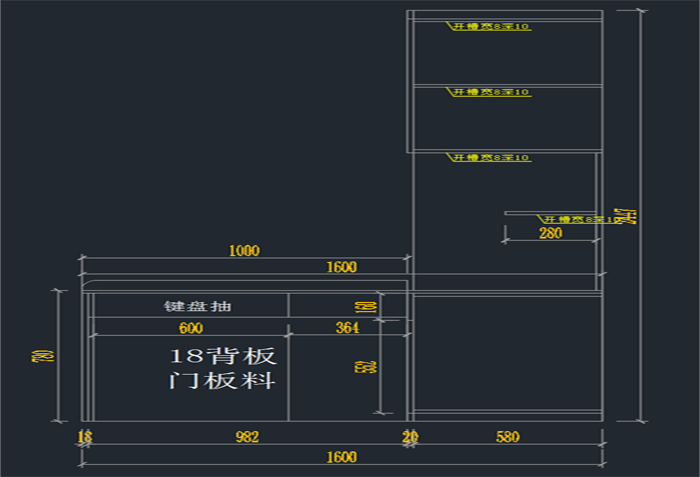Click the 18 dimension at bottom left
700x477 pixels.
coord(85,437)
